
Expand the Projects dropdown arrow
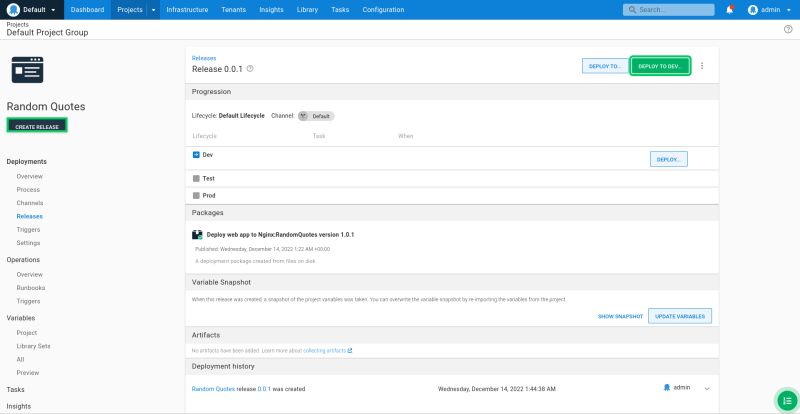(154, 10)
